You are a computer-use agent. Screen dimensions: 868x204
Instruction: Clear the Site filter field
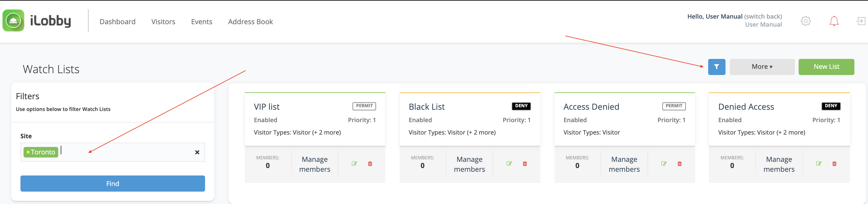pos(197,153)
